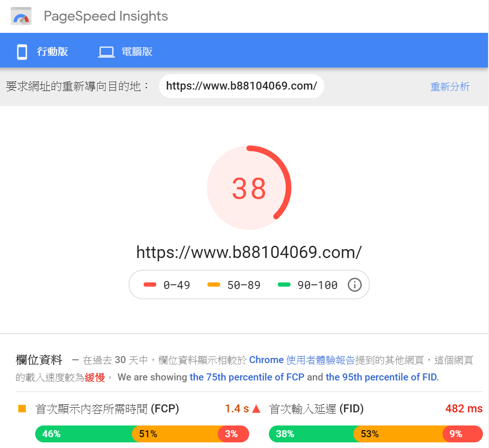The image size is (489, 448).
Task: Click the orange 53% FID bar segment
Action: point(398,434)
